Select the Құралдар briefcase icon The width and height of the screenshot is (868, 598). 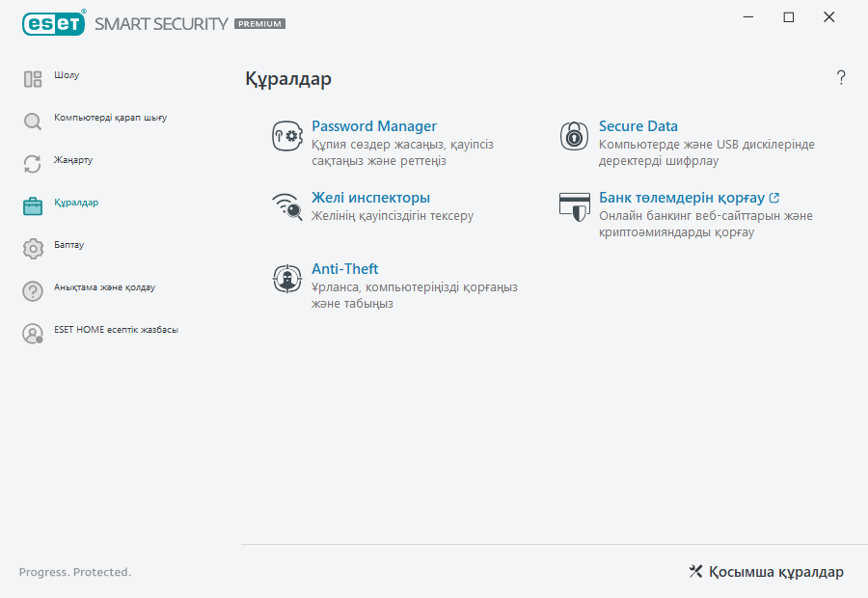click(x=32, y=204)
